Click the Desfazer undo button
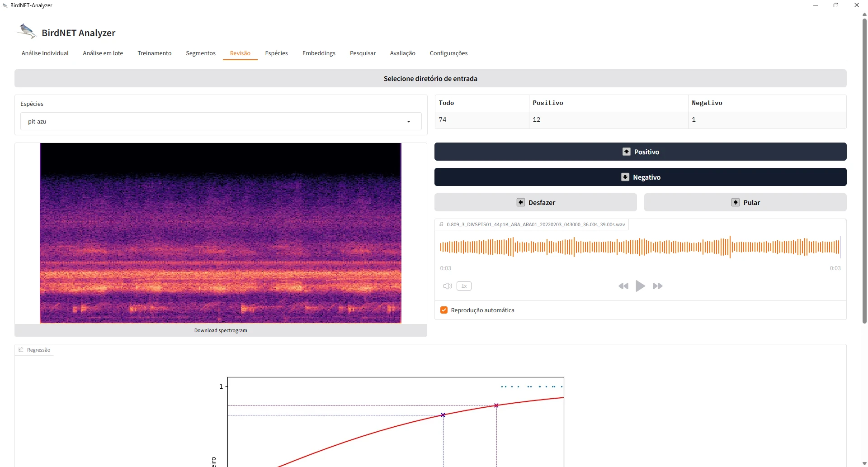Image resolution: width=868 pixels, height=467 pixels. coord(535,202)
